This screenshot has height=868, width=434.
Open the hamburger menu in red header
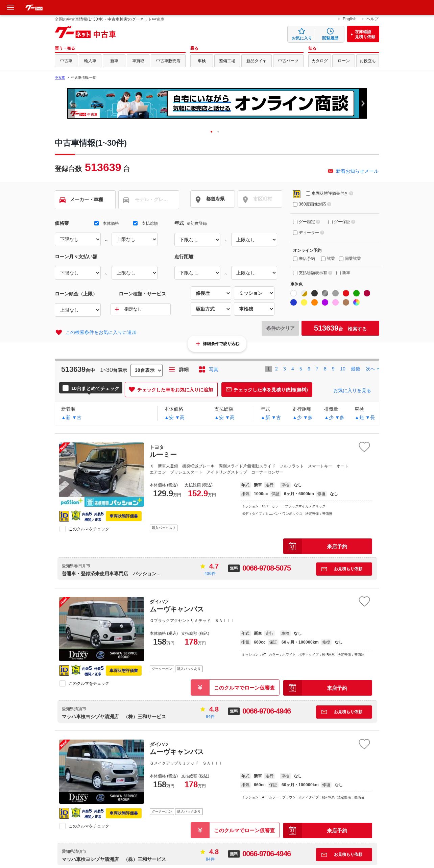click(x=10, y=7)
